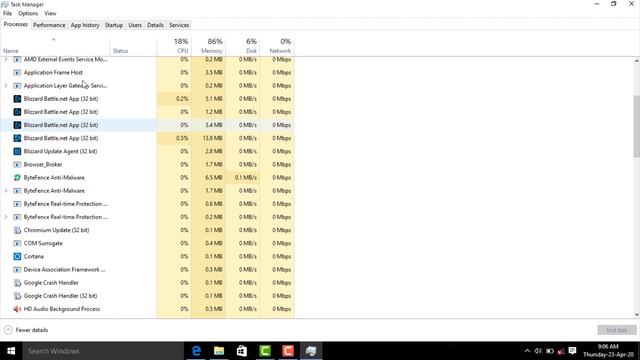Select the Chromium Update (32 bit) name

click(56, 230)
